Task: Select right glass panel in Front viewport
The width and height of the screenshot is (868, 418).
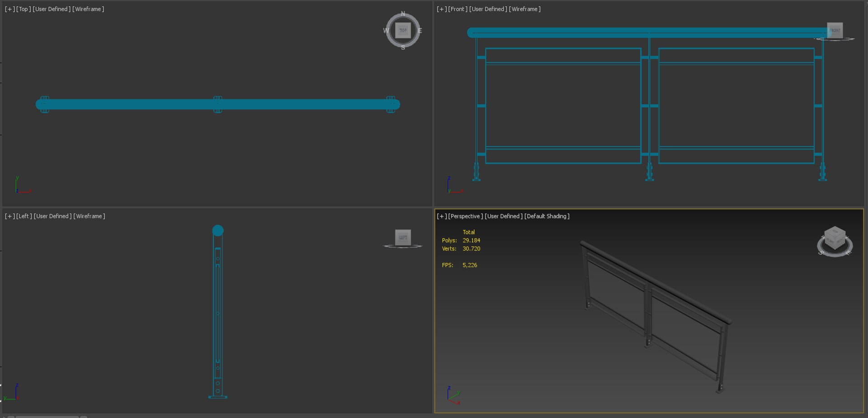Action: tap(736, 105)
